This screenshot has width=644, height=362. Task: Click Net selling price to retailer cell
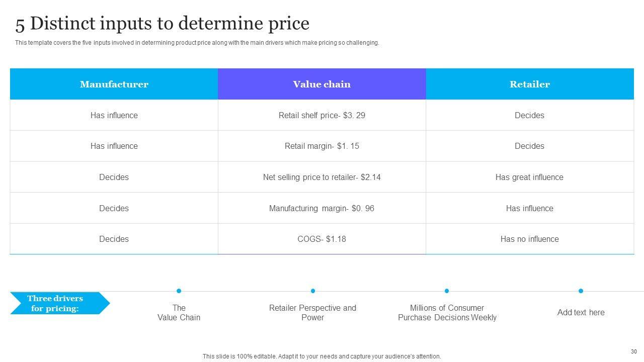point(321,177)
